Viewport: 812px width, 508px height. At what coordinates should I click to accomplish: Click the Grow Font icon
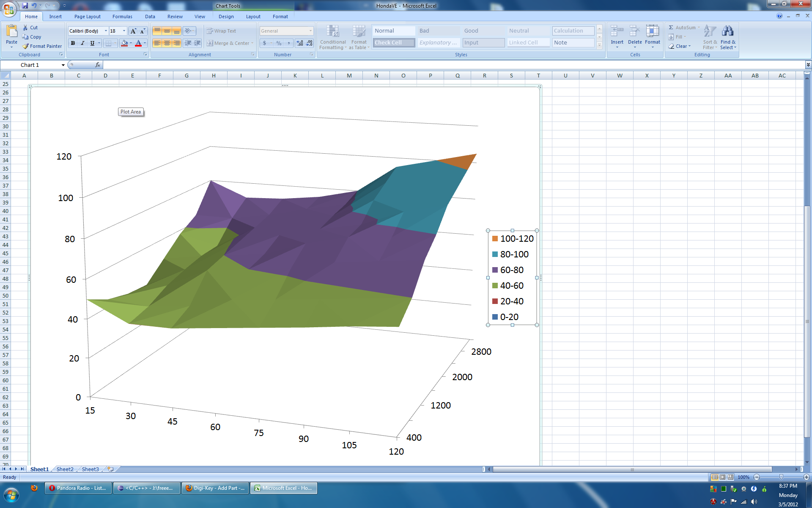pyautogui.click(x=133, y=31)
